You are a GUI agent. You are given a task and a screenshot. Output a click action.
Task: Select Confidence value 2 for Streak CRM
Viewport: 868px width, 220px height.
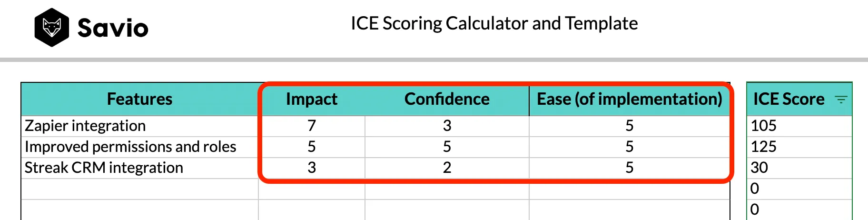(447, 168)
